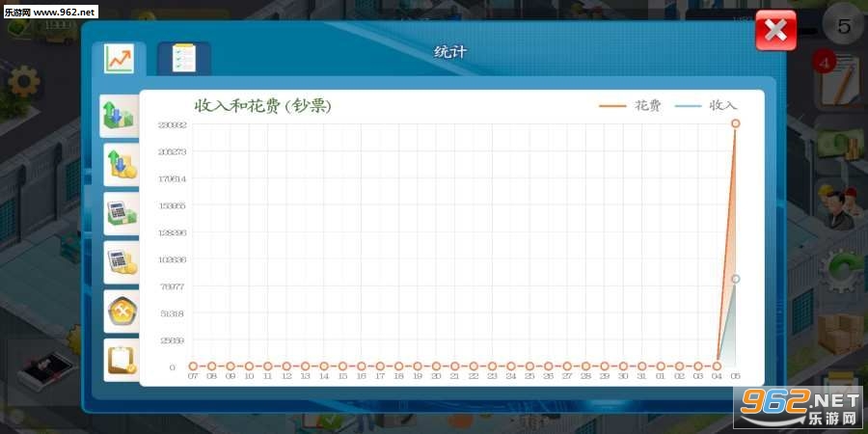
Task: Click the expense data point at peak on 05
Action: pos(736,122)
